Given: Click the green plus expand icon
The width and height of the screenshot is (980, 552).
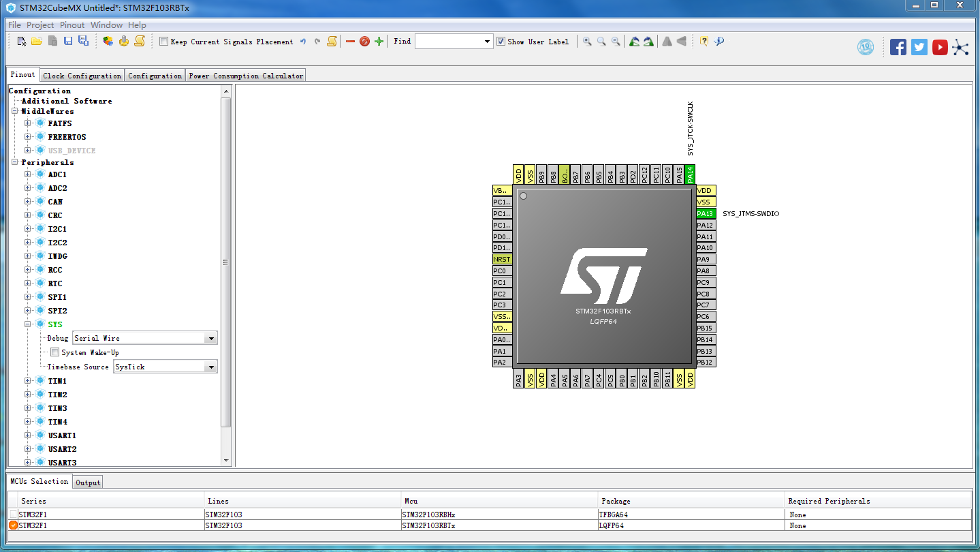Looking at the screenshot, I should [379, 42].
